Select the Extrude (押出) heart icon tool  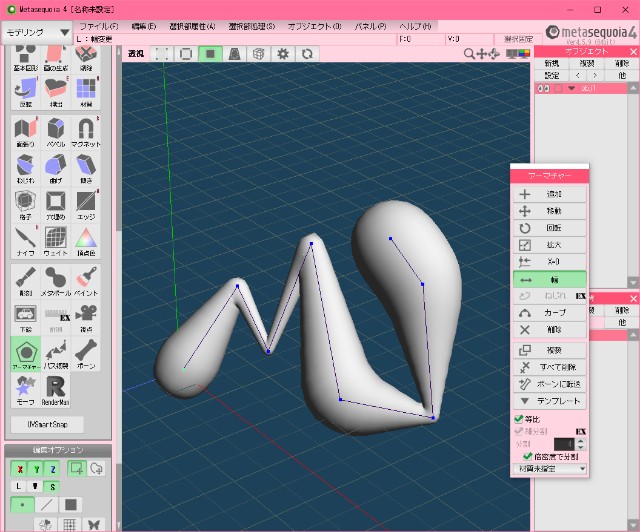[x=56, y=92]
